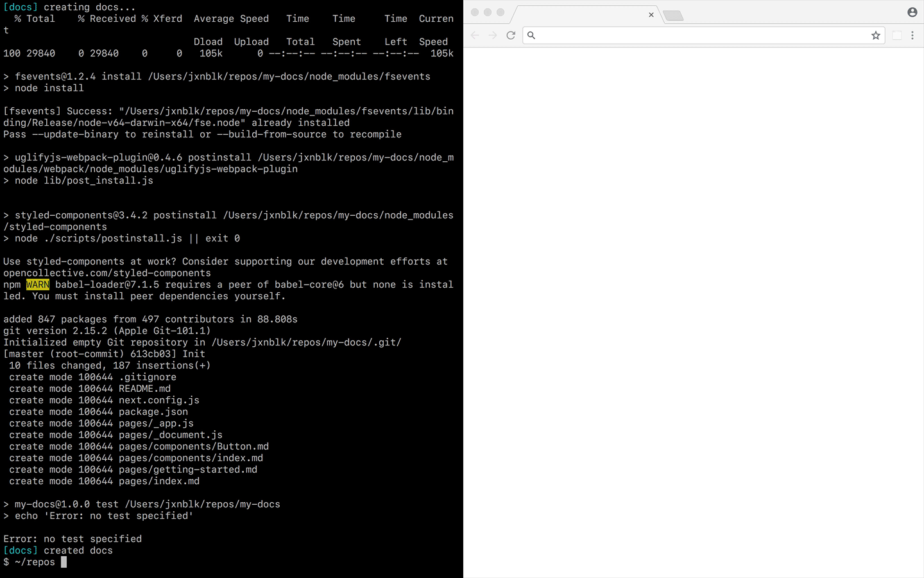Click the 'pages/_app.js' create mode line
924x578 pixels.
[x=101, y=423]
